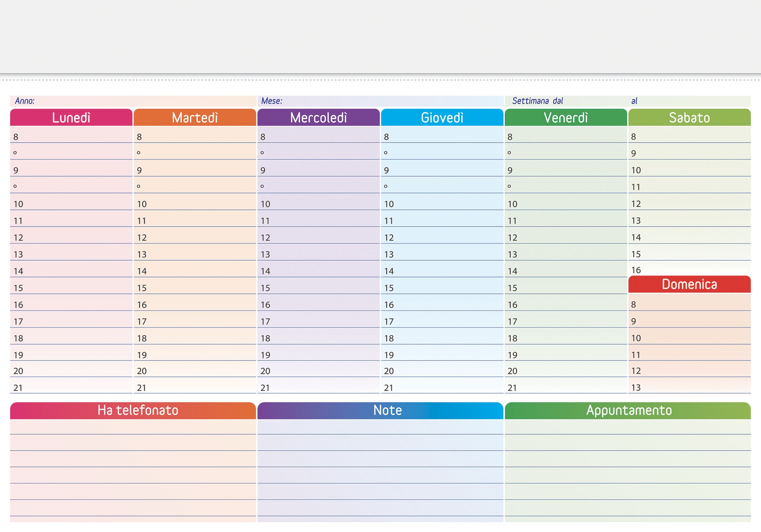Click the Martedì column header
The width and height of the screenshot is (761, 532).
[x=195, y=117]
